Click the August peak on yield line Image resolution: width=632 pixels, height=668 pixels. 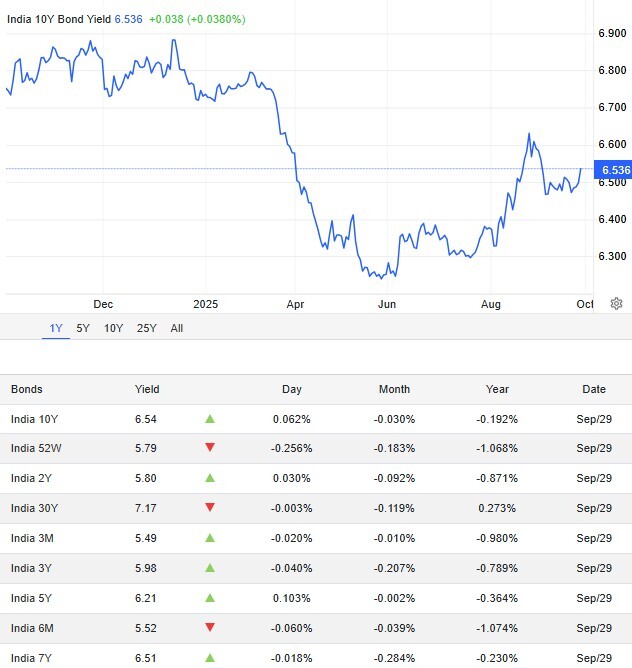coord(529,134)
